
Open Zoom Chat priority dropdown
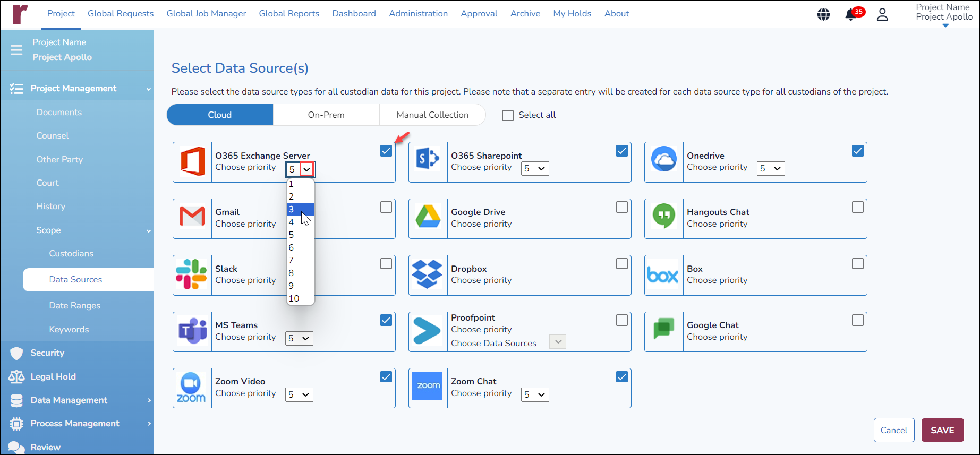point(535,394)
